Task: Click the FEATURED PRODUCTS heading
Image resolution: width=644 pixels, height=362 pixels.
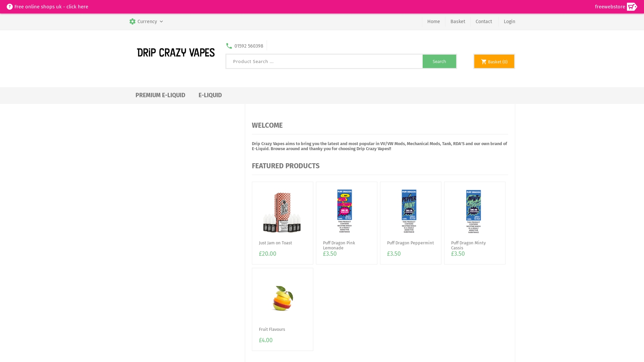Action: coord(286,166)
